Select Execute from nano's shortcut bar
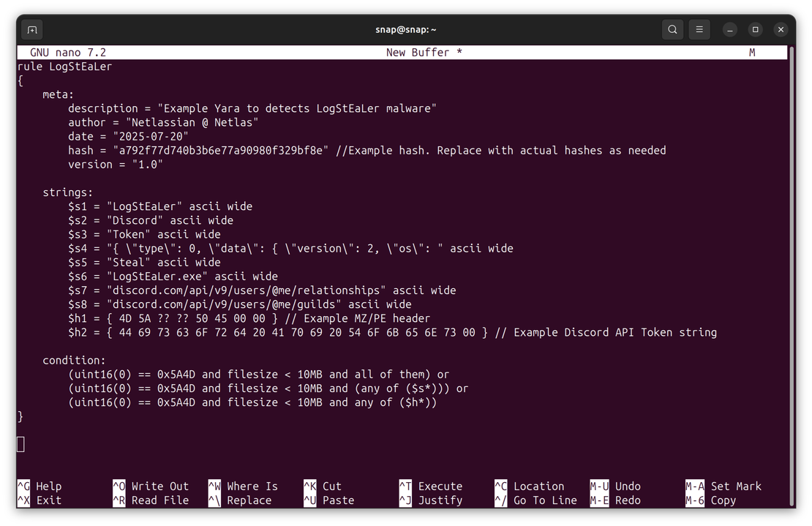Screen dimensions: 812x526 click(440, 486)
